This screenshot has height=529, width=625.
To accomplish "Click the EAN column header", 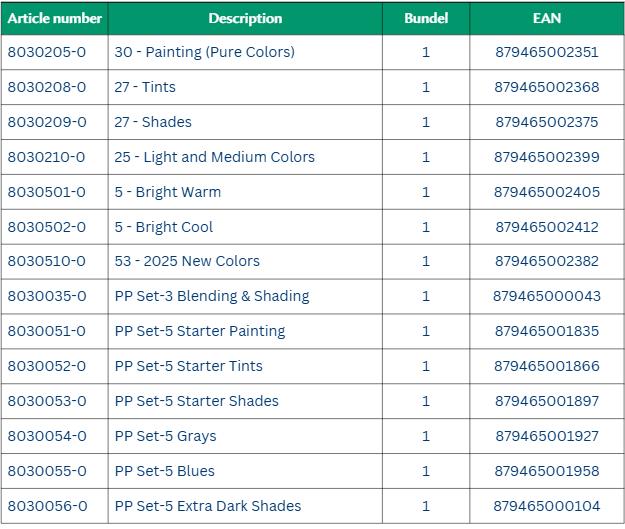I will click(x=547, y=18).
